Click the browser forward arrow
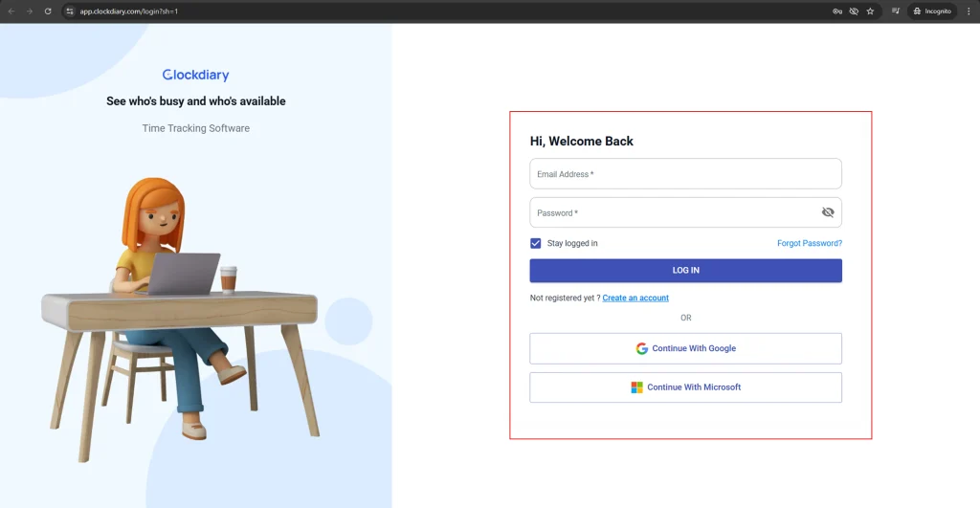This screenshot has height=508, width=980. (x=30, y=11)
